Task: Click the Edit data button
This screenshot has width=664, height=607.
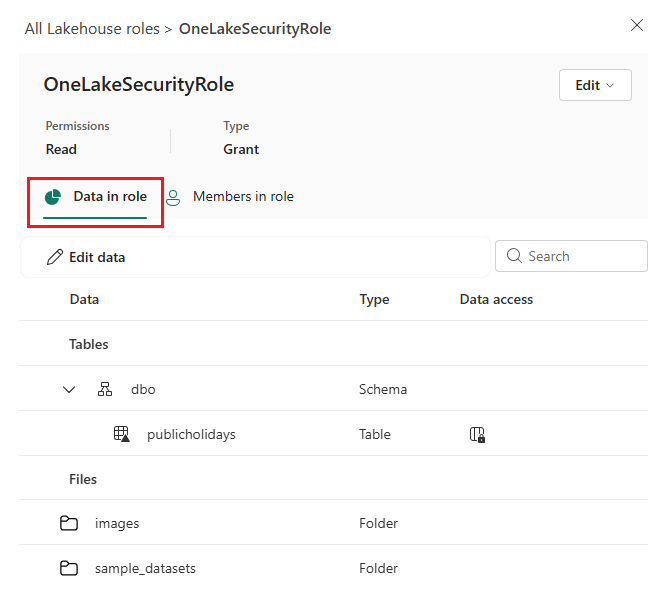Action: tap(86, 257)
